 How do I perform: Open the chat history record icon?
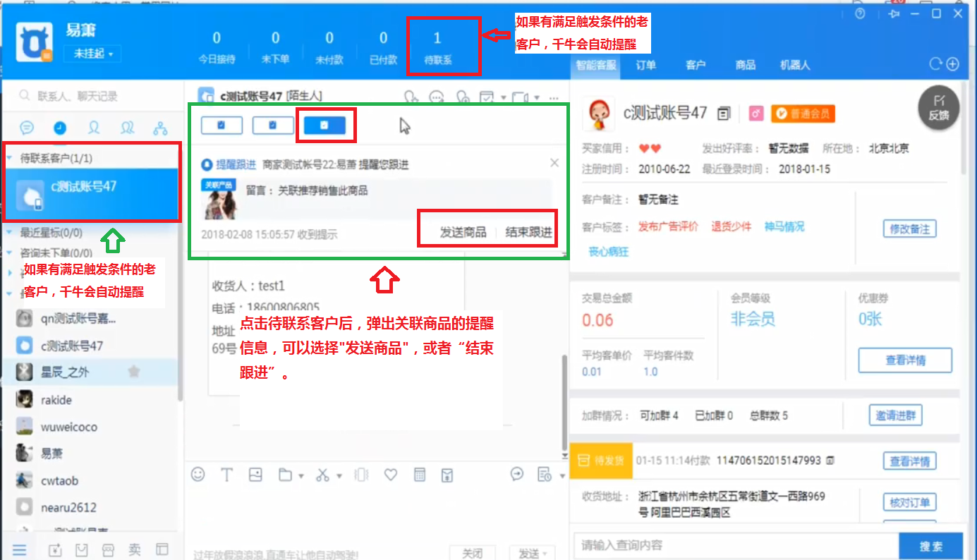(x=544, y=474)
